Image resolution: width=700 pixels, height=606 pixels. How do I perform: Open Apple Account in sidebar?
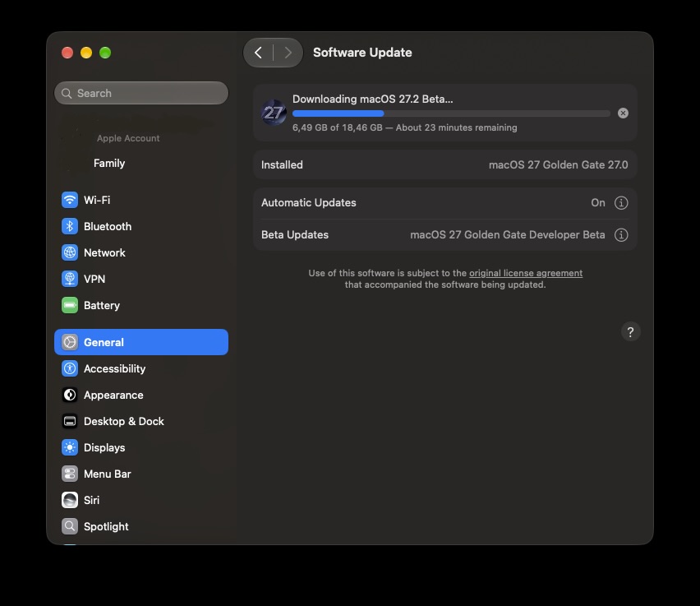click(x=128, y=138)
